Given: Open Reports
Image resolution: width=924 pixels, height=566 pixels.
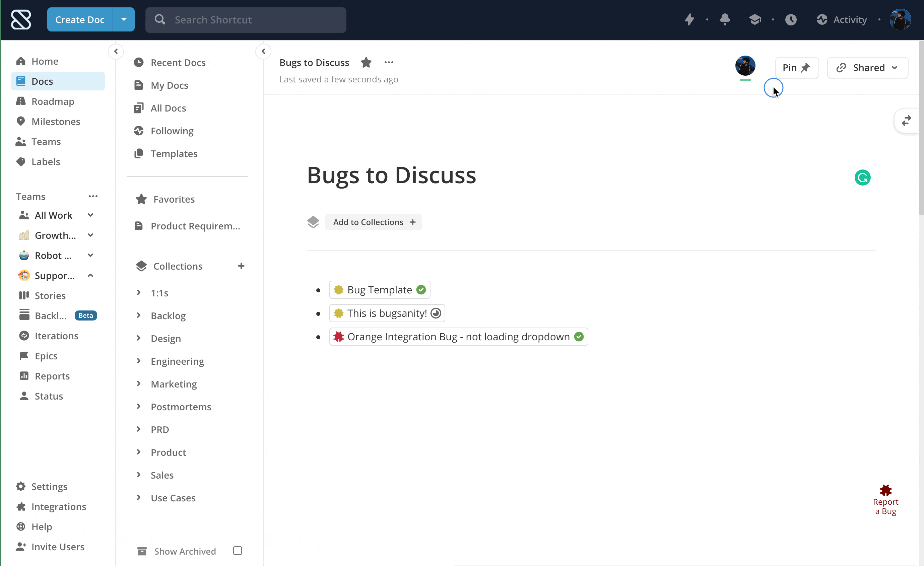Looking at the screenshot, I should [x=58, y=376].
